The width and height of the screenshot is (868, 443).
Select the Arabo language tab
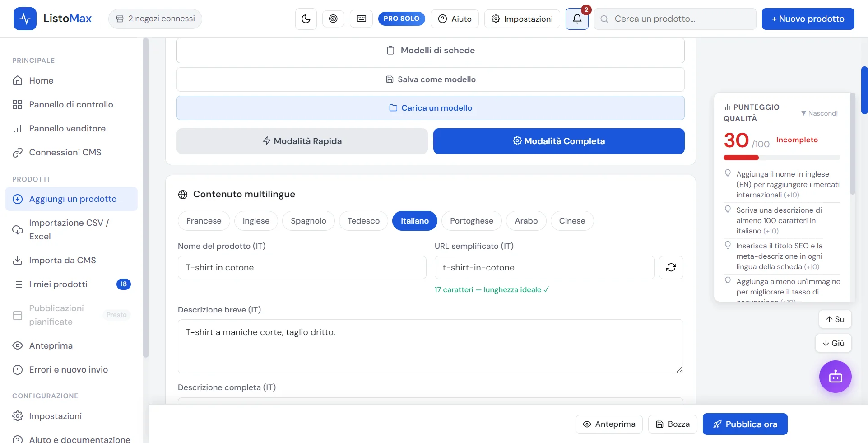(x=526, y=221)
